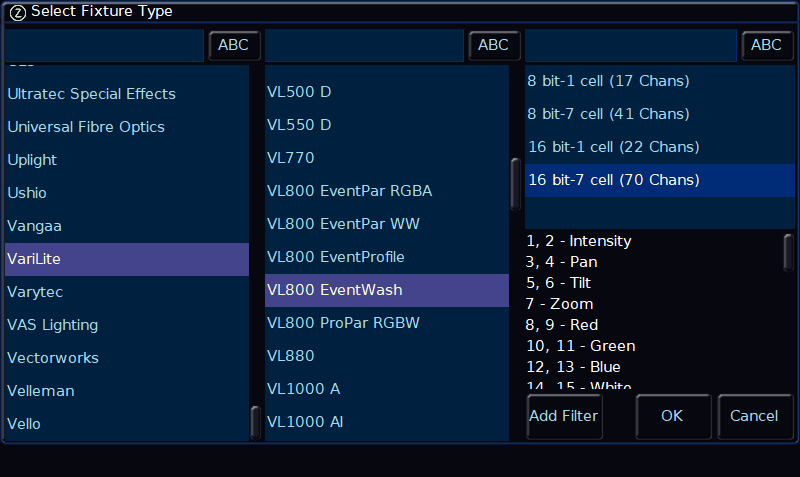This screenshot has height=477, width=800.
Task: Click the fixture model search input field
Action: pyautogui.click(x=364, y=45)
